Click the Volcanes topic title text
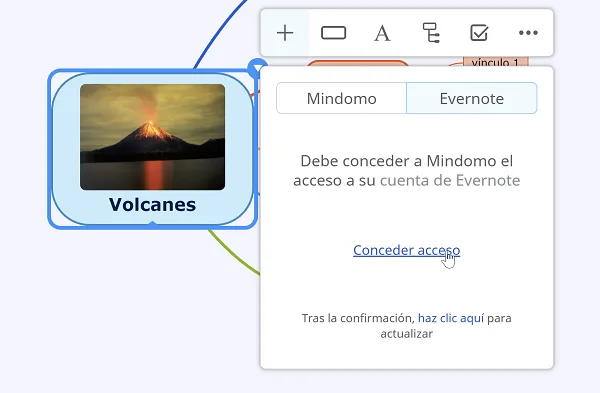Image resolution: width=600 pixels, height=393 pixels. point(152,204)
